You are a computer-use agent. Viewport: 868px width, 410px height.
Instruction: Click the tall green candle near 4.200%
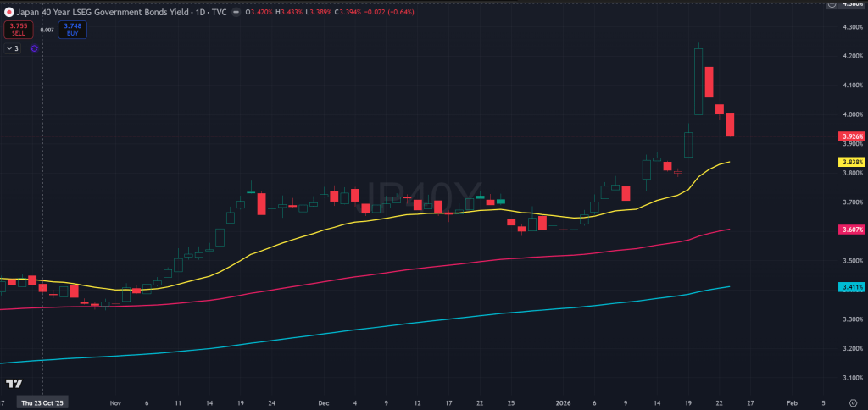pos(698,80)
